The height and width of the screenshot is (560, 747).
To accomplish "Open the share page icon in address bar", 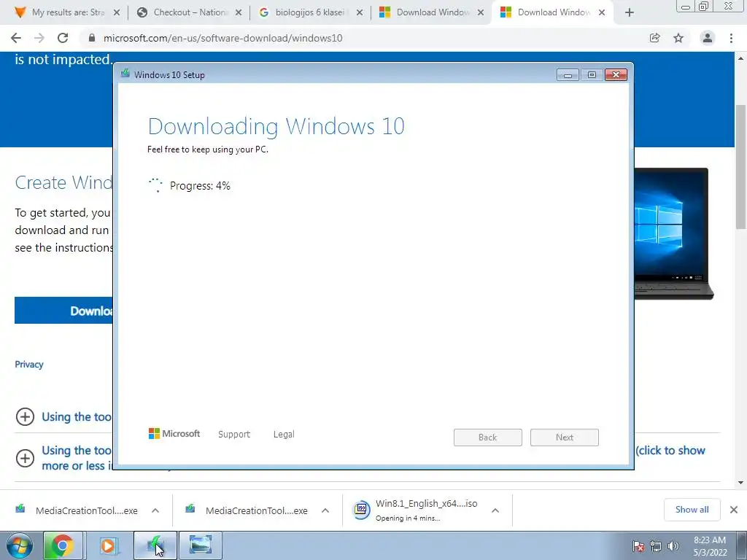I will tap(655, 38).
